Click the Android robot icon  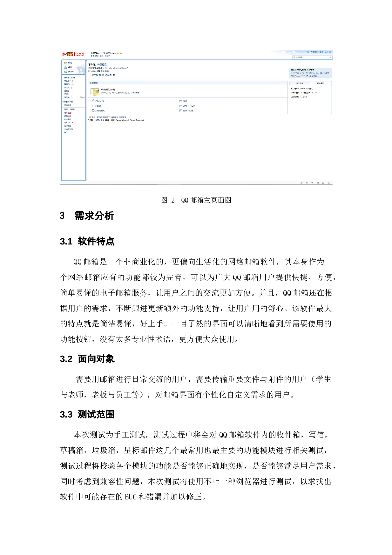93,111
